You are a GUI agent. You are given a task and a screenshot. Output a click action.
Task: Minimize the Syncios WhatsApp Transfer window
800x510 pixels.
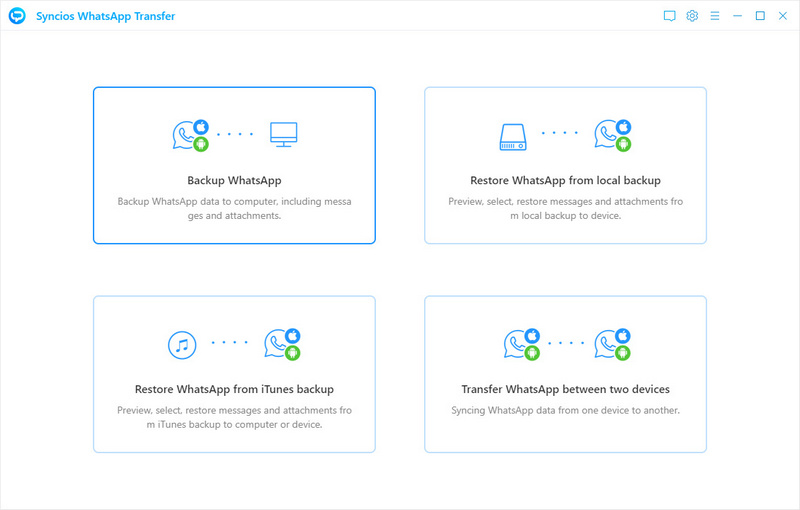coord(737,16)
